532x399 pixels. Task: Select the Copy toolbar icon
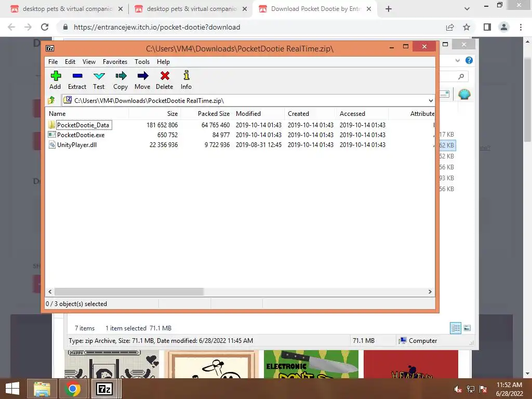pyautogui.click(x=121, y=80)
